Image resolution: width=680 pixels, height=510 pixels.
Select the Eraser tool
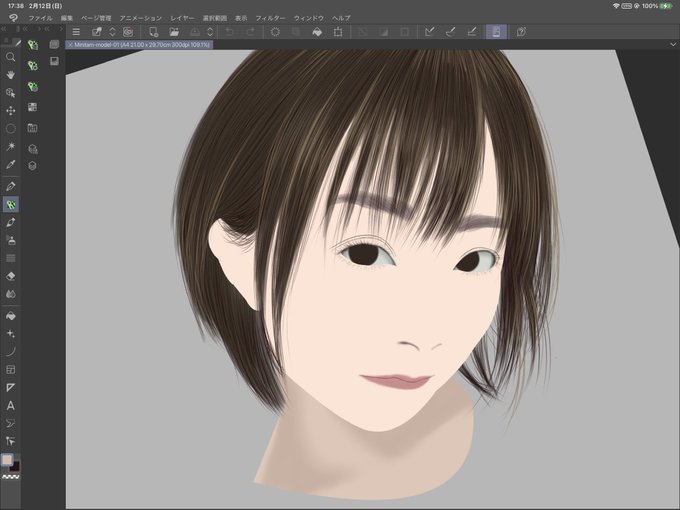[11, 276]
